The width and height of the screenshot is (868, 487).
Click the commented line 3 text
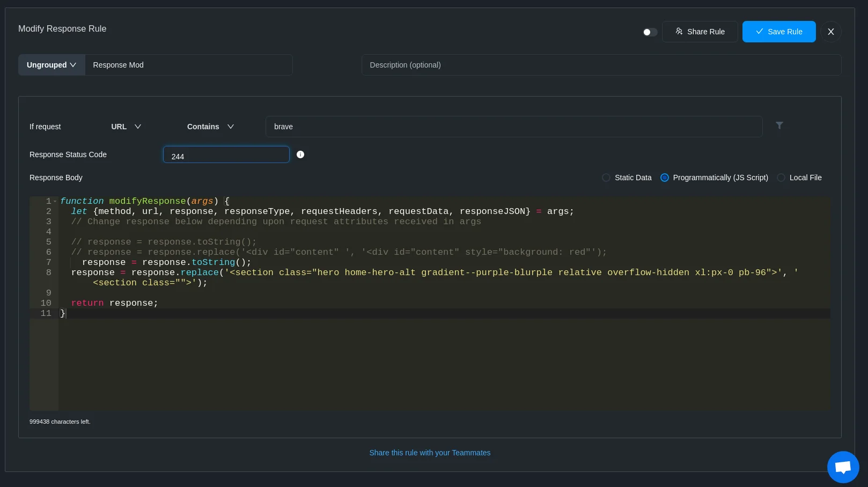(x=276, y=222)
